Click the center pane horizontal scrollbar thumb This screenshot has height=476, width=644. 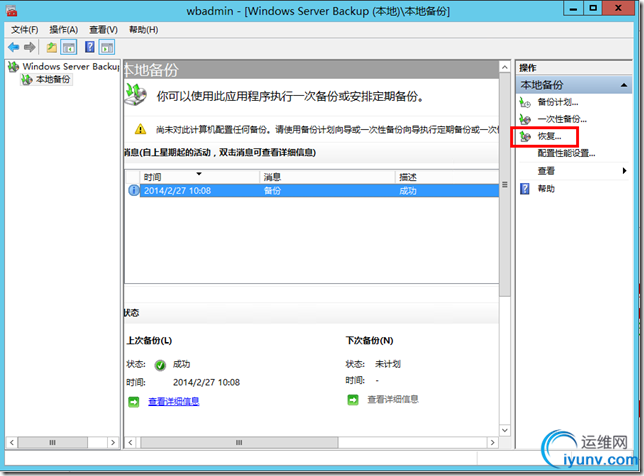[239, 442]
